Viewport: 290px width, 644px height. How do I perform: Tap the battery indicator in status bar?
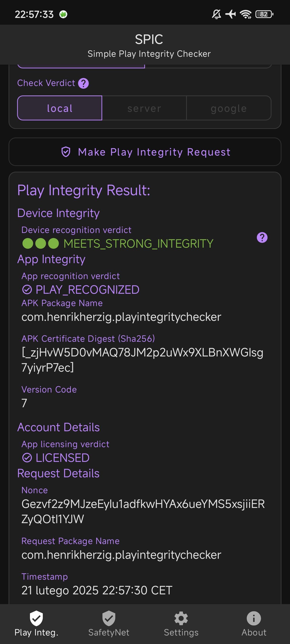[264, 14]
